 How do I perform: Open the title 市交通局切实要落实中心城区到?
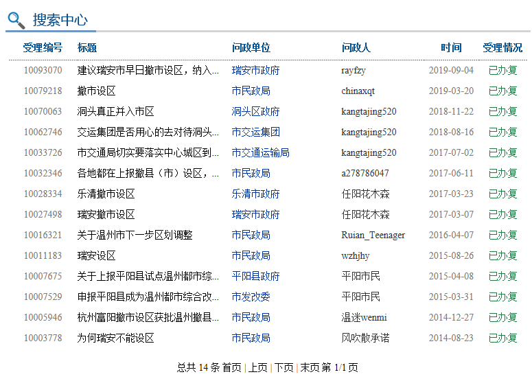tap(148, 152)
